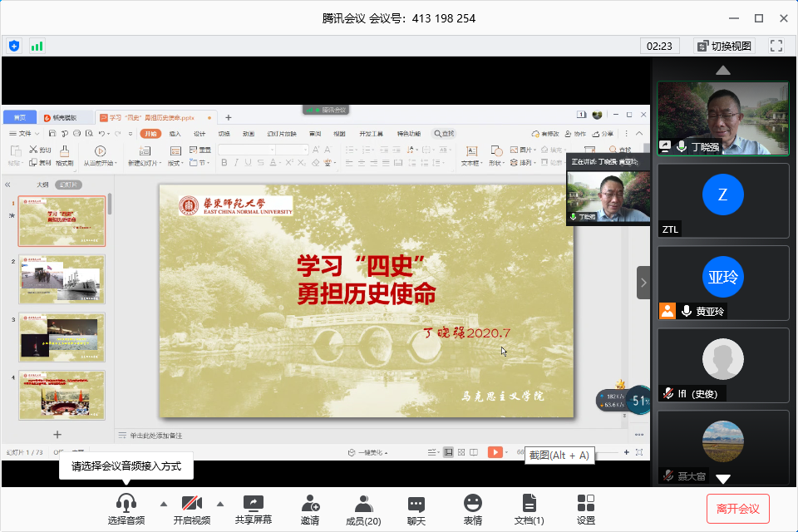Open 文档(1) documents panel
This screenshot has width=798, height=532.
pos(529,509)
